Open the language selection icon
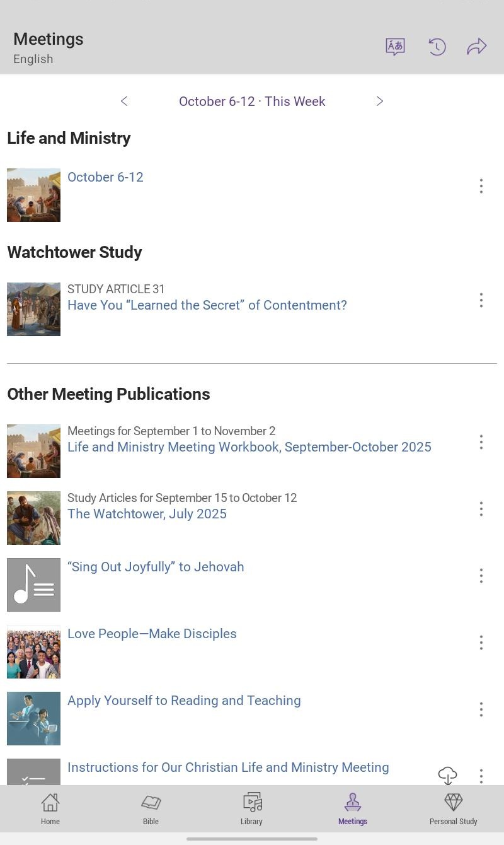This screenshot has height=845, width=504. [395, 47]
